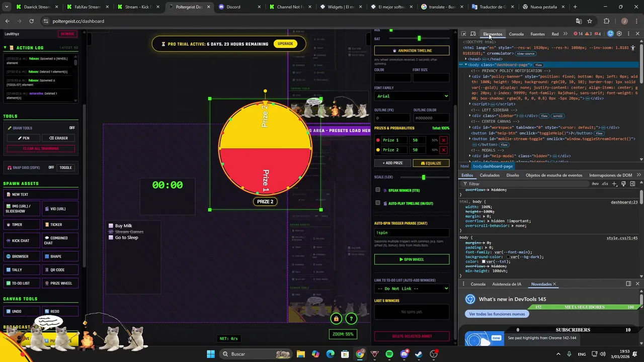Spawn an IMG (URL) / SLIDESHOW asset
The image size is (644, 362).
point(22,209)
